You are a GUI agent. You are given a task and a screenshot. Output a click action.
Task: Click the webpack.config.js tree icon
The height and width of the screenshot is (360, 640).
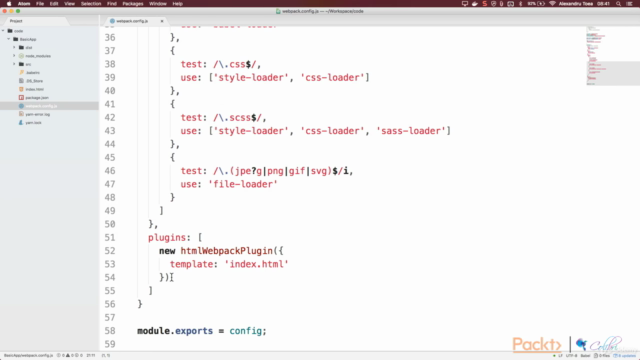point(21,106)
